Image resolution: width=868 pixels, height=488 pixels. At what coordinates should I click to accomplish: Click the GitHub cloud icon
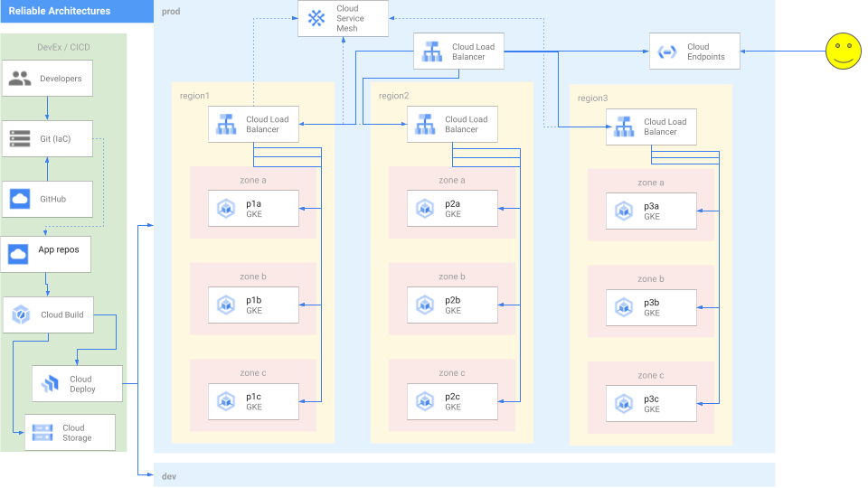tap(20, 199)
